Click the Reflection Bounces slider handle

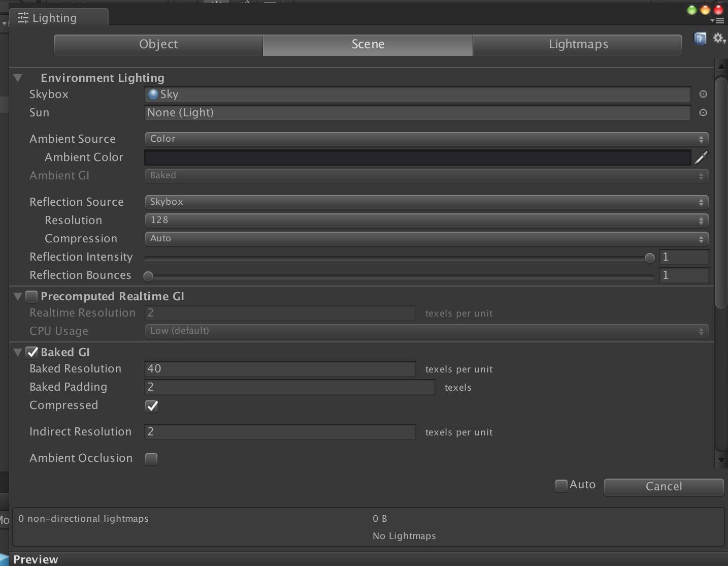coord(148,276)
